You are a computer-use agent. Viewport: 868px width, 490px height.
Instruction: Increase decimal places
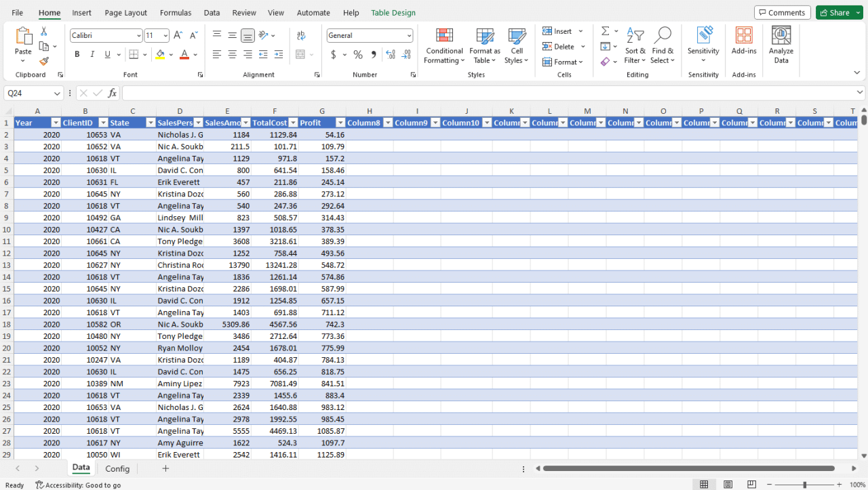click(391, 54)
